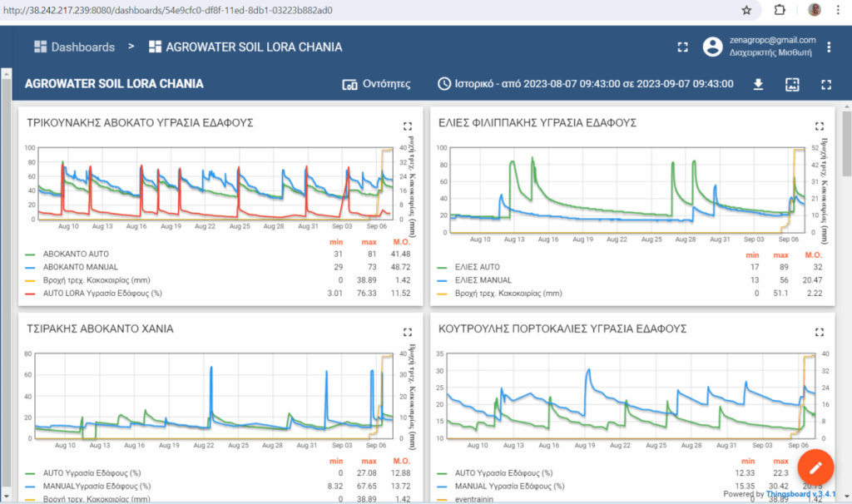
Task: Click the update dashboard image icon
Action: tap(791, 84)
